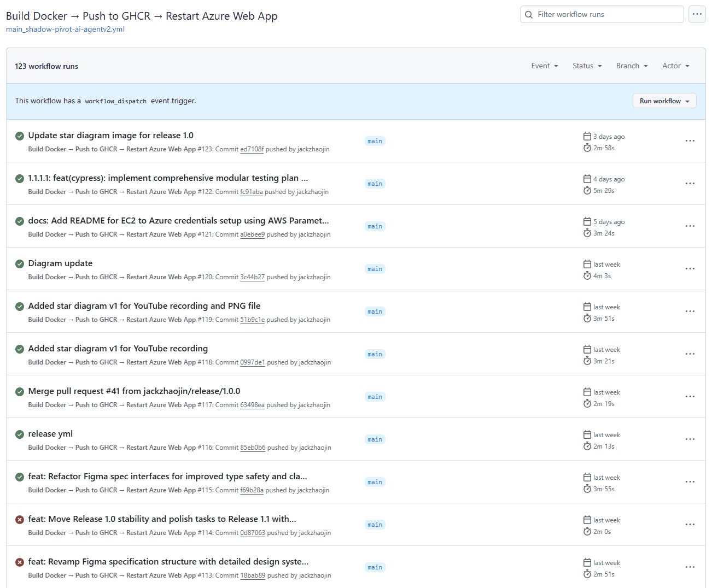712x588 pixels.
Task: Open commit fc91aba link
Action: (x=252, y=192)
